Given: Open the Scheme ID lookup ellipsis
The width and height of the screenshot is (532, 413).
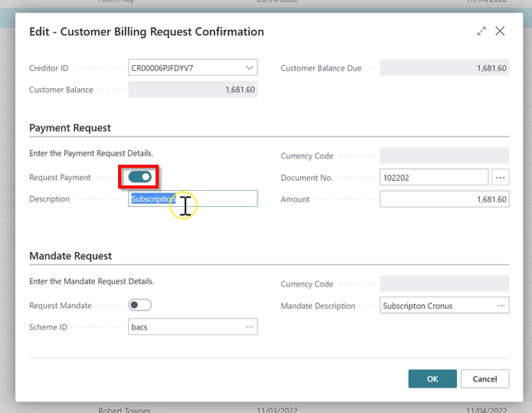Looking at the screenshot, I should tap(249, 327).
